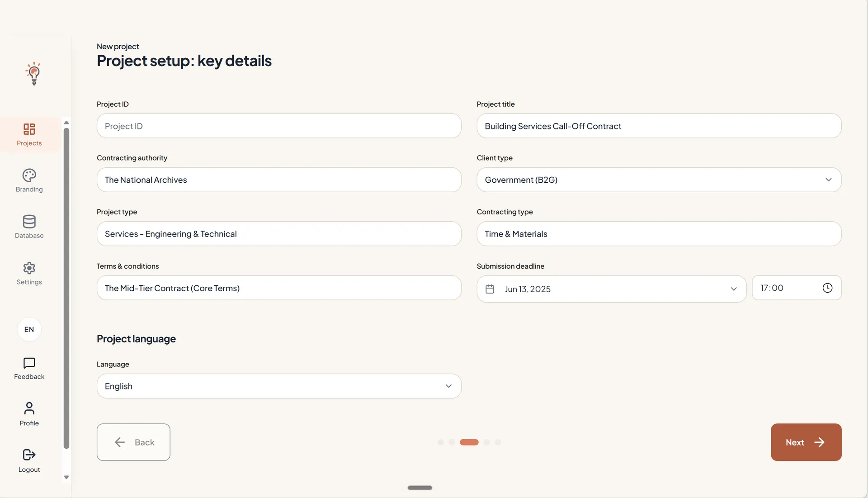Expand the Language dropdown chevron
868x498 pixels.
tap(448, 386)
